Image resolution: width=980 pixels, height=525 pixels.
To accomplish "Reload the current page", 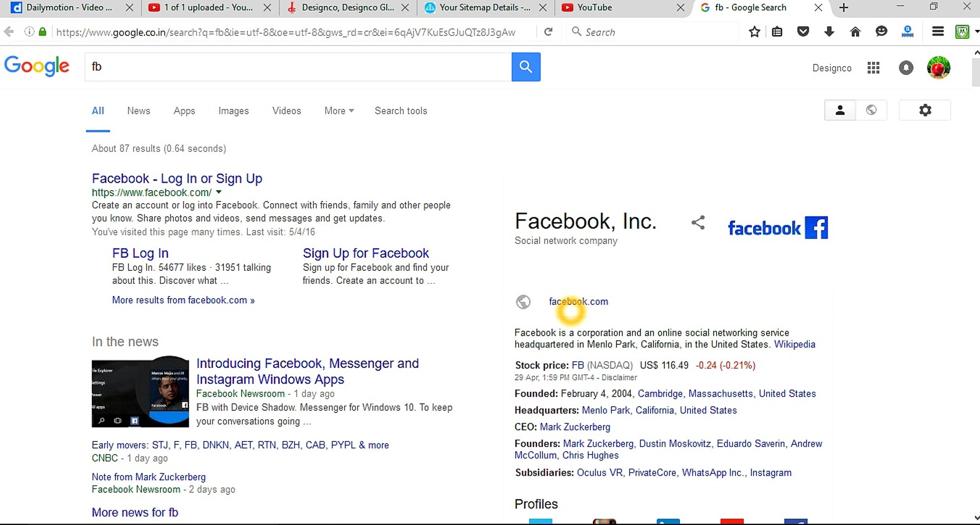I will (x=548, y=32).
